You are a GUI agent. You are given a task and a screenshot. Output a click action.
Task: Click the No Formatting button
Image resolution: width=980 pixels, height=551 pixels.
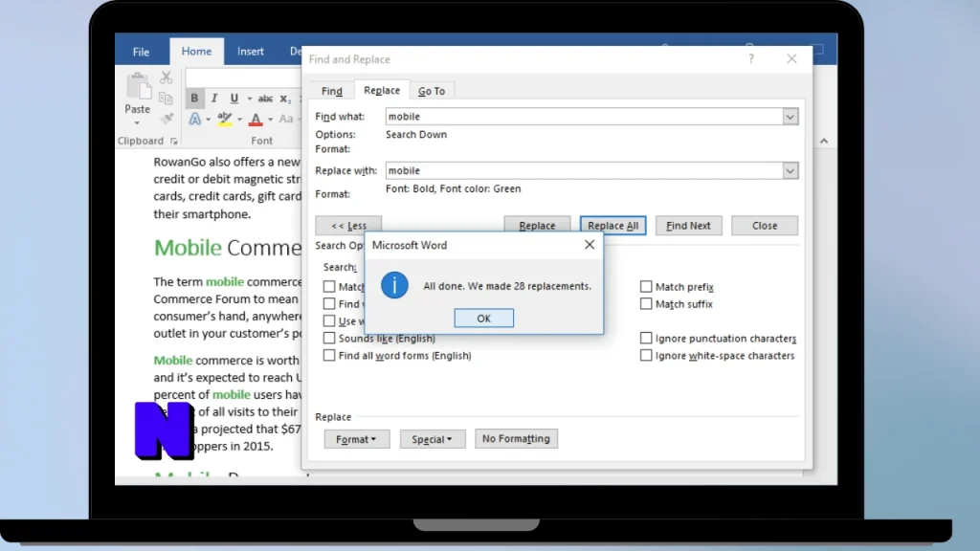click(516, 438)
